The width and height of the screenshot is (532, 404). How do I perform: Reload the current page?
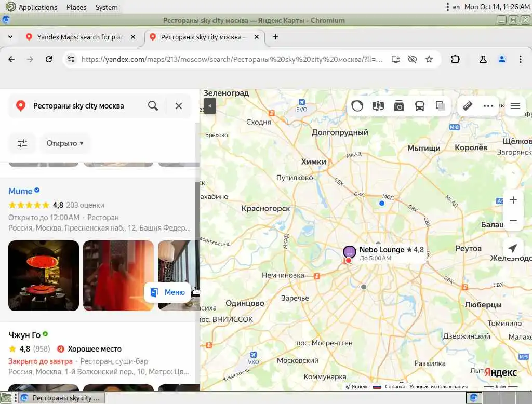pos(49,59)
